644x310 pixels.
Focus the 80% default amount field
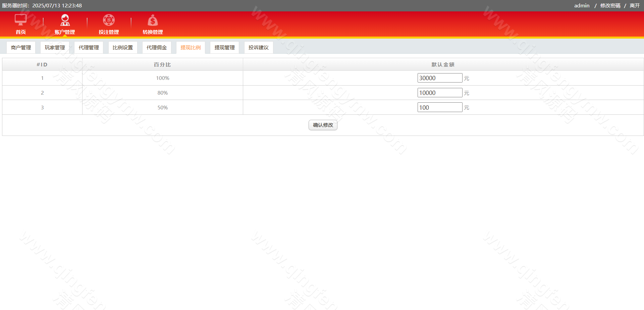click(440, 93)
